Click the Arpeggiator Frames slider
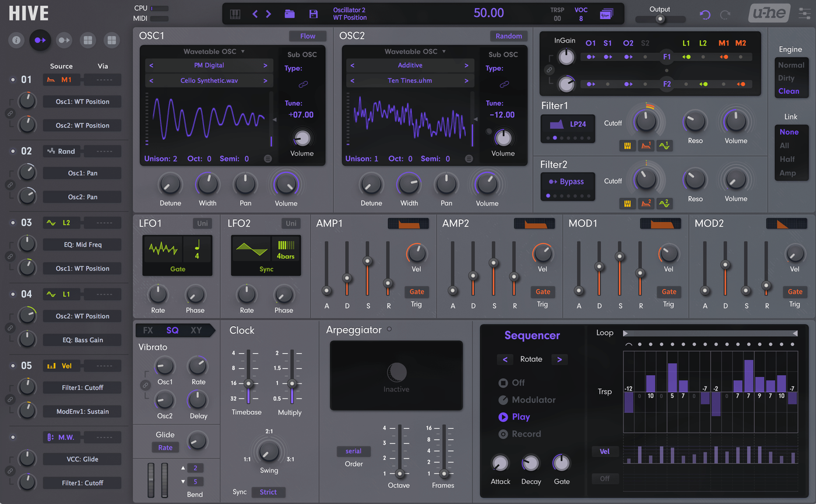Viewport: 816px width, 504px height. [x=444, y=451]
